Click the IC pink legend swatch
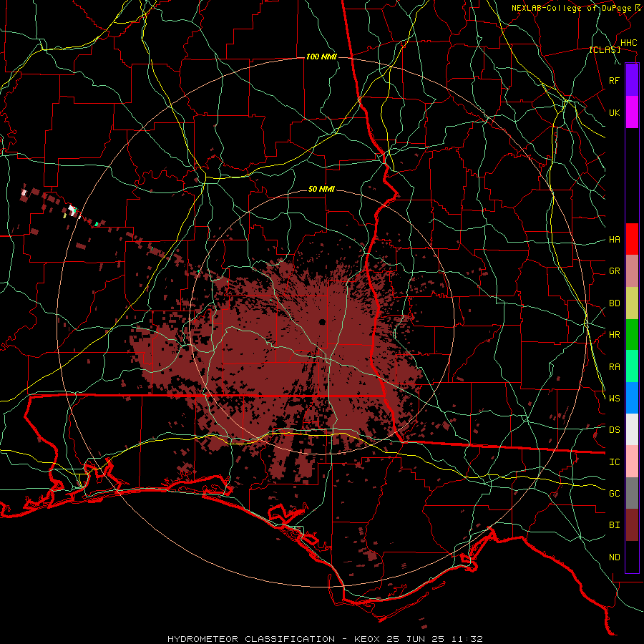Image resolution: width=644 pixels, height=644 pixels. (632, 462)
